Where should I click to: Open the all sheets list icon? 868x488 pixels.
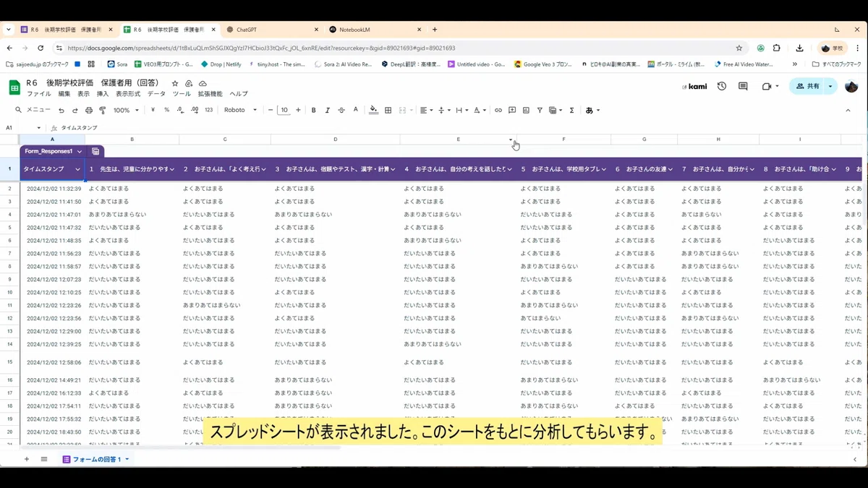(x=44, y=459)
